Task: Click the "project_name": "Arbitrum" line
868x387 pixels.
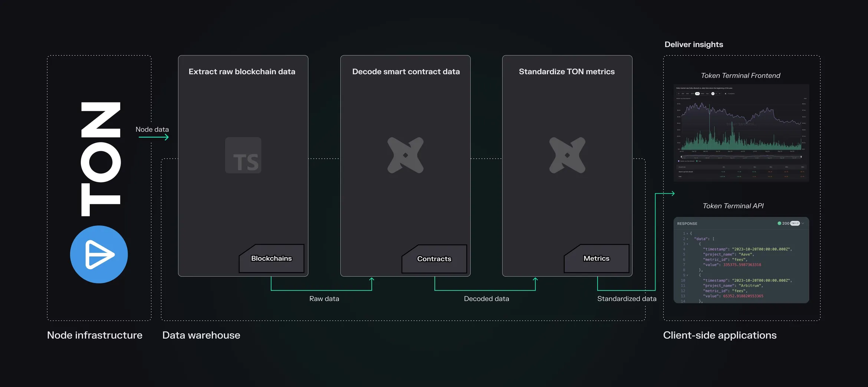Action: [733, 286]
